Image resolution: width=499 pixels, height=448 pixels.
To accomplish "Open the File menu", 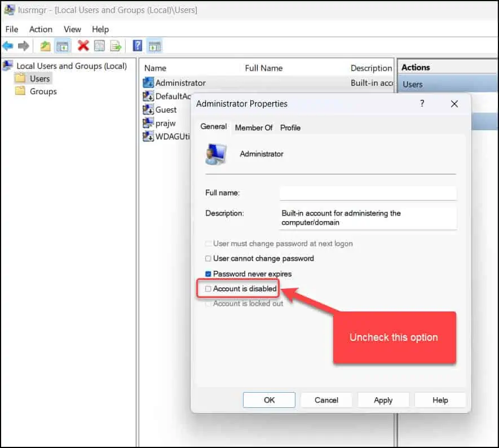I will [x=12, y=29].
